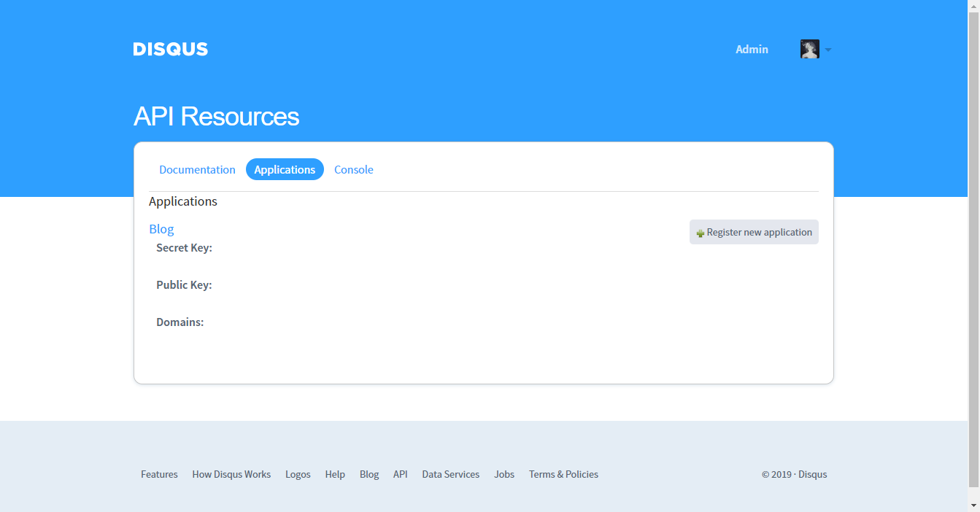Open the user avatar menu
980x512 pixels.
(809, 49)
